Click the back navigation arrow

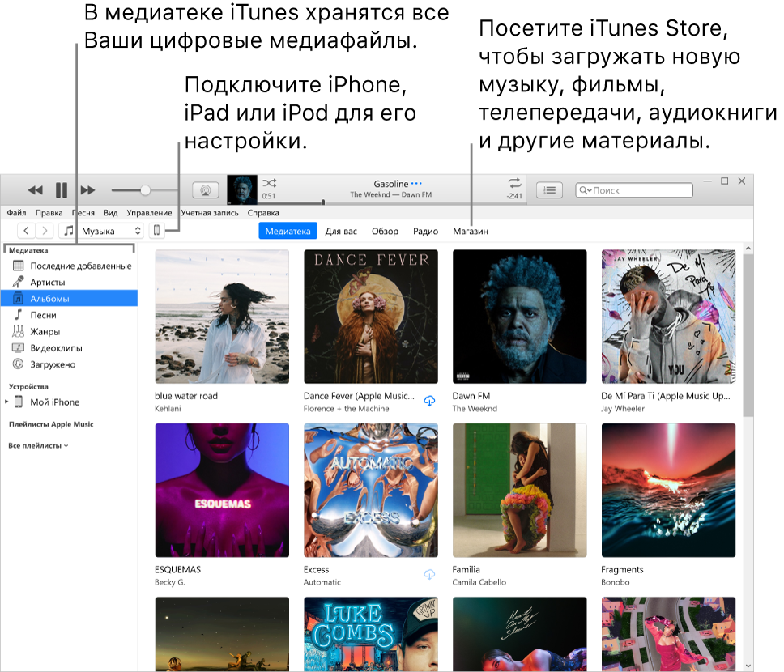click(x=27, y=231)
